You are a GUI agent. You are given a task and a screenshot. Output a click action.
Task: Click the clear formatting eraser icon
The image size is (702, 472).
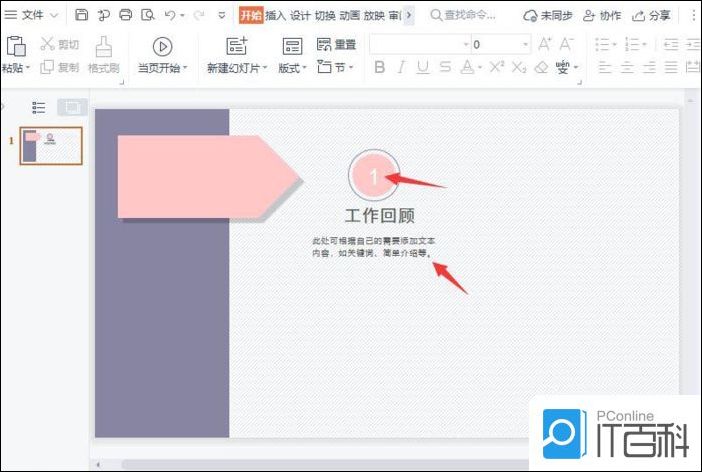pyautogui.click(x=542, y=68)
